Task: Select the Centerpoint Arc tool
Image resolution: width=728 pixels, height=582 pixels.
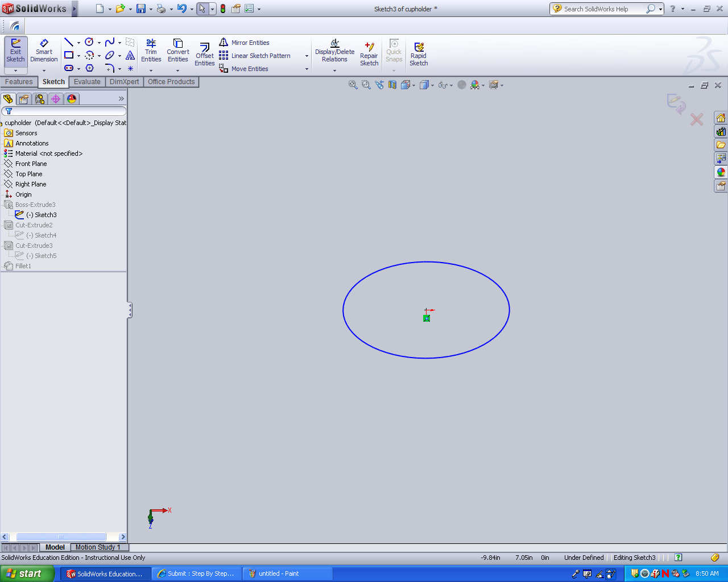Action: [x=89, y=55]
